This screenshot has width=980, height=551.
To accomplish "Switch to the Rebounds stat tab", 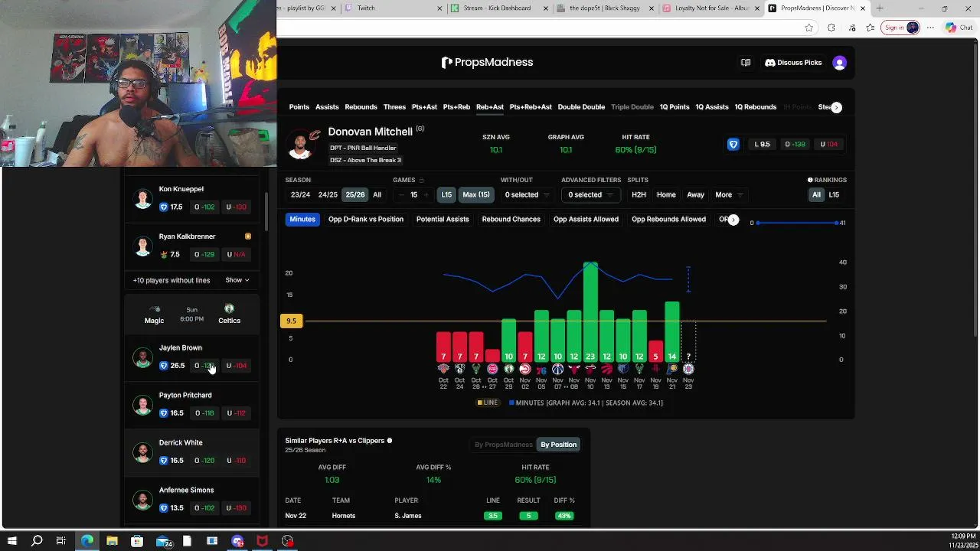I will coord(361,107).
